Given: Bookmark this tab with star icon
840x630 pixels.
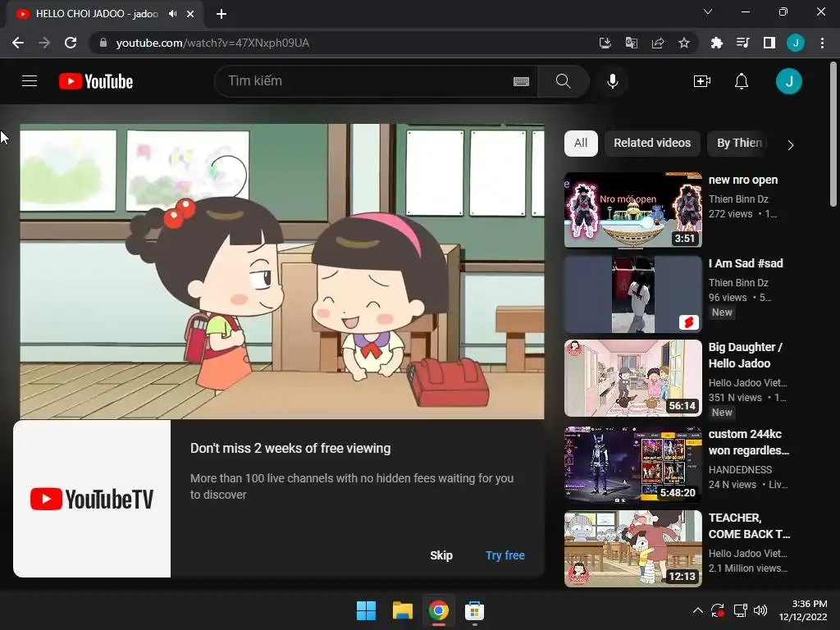Looking at the screenshot, I should pos(684,43).
